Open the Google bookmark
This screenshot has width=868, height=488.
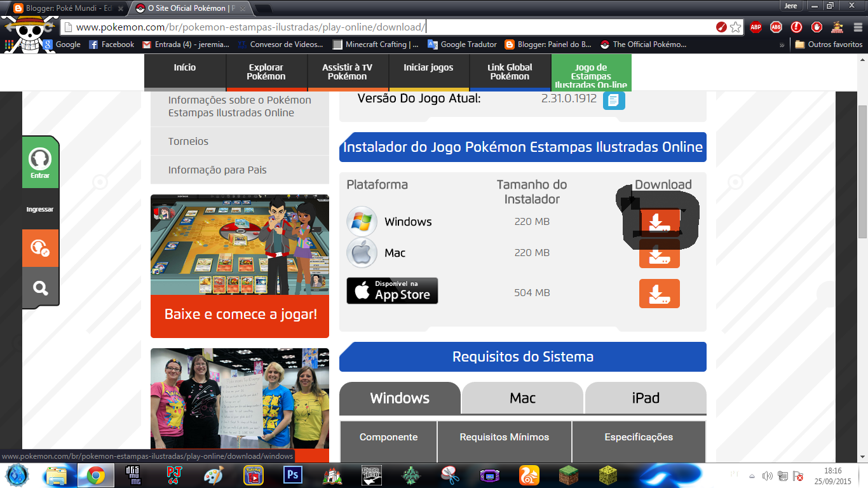click(62, 44)
